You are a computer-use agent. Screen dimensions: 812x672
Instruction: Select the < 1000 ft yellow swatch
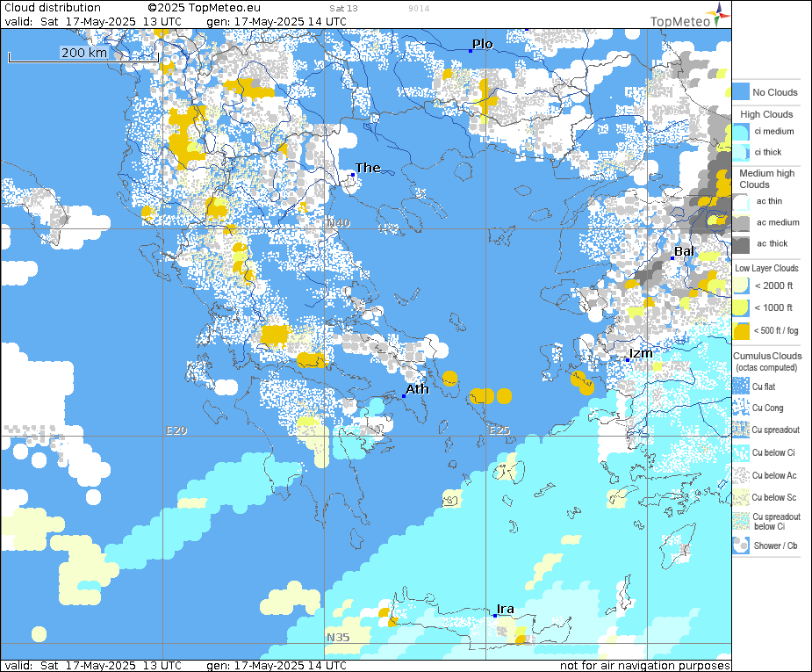click(x=741, y=307)
